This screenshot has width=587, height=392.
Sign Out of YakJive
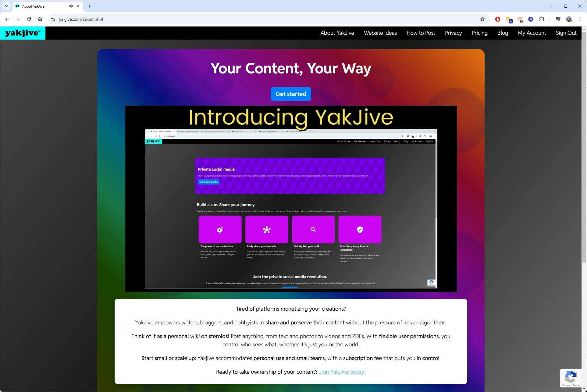pyautogui.click(x=566, y=33)
